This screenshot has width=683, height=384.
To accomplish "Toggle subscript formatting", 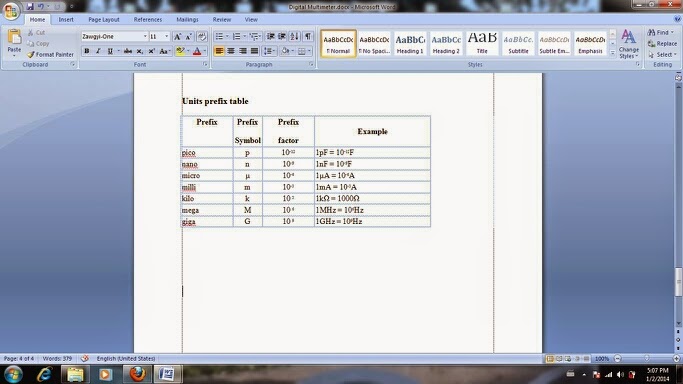I will point(139,51).
